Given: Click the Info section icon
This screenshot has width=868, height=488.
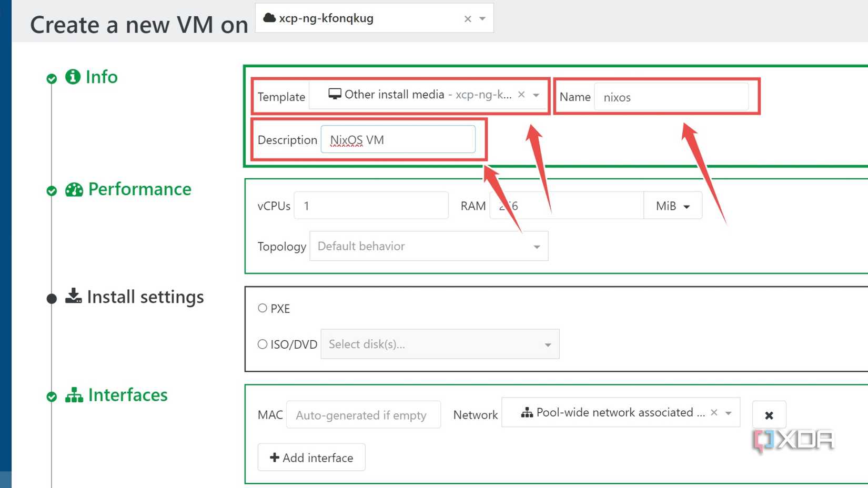Looking at the screenshot, I should point(73,77).
